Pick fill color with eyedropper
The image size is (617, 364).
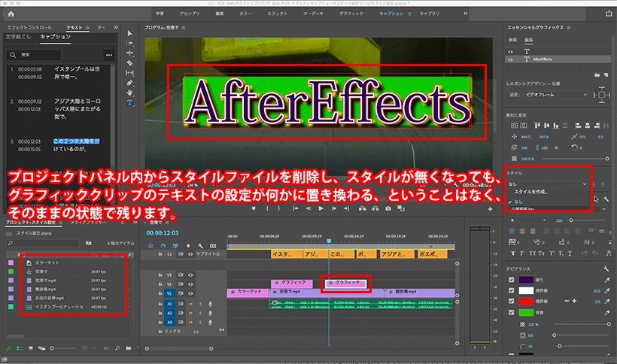coord(607,280)
